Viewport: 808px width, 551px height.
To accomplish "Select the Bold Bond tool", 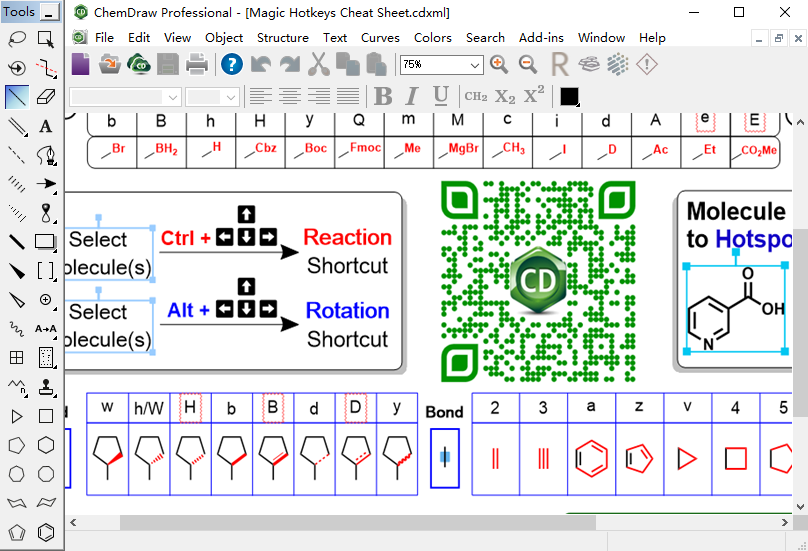I will point(17,241).
